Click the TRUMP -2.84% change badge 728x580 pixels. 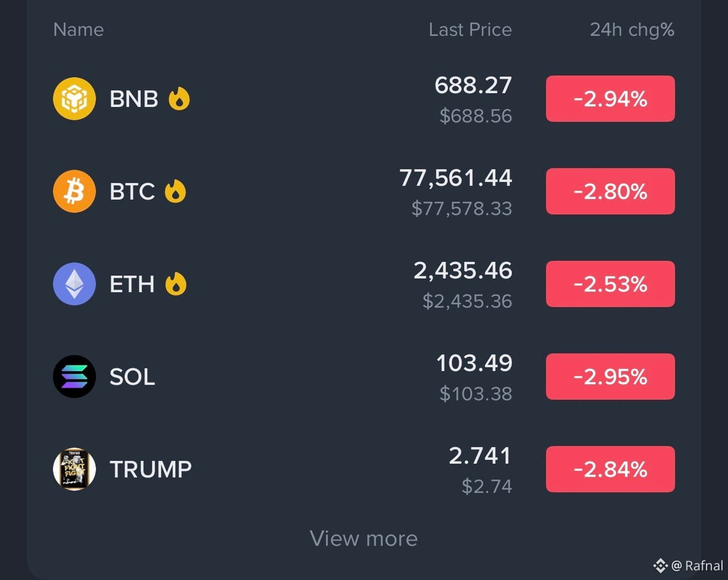pos(611,469)
